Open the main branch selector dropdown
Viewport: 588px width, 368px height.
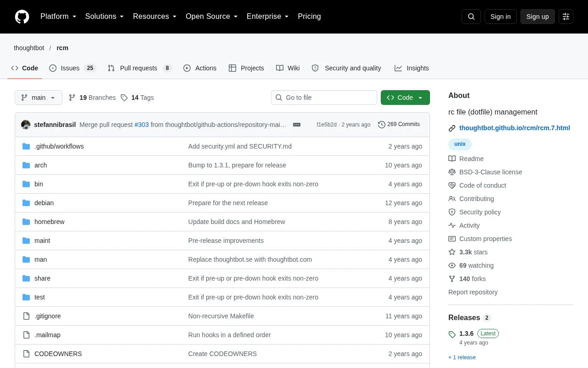click(39, 98)
